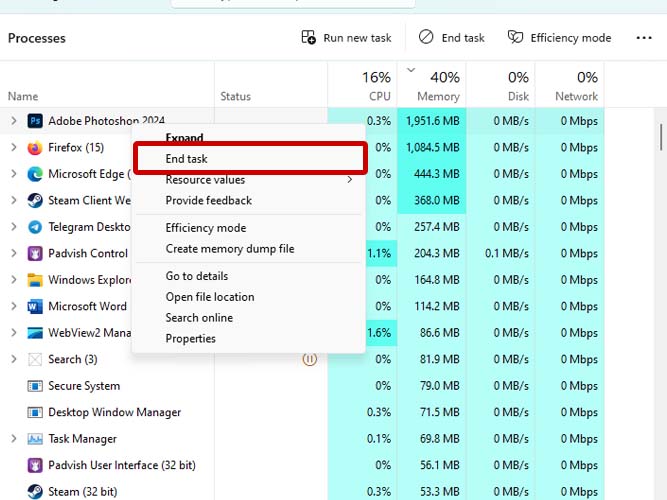
Task: Expand the Search (3) process group
Action: pyautogui.click(x=13, y=359)
